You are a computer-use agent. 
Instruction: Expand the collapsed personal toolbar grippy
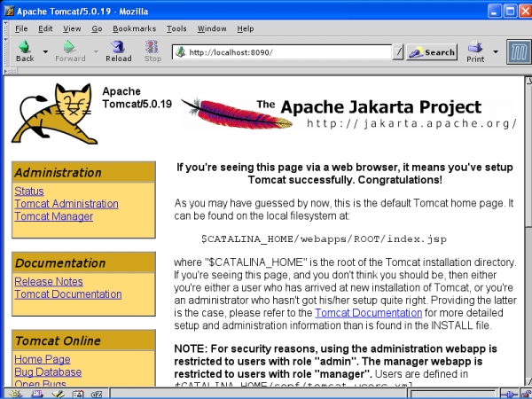10,71
